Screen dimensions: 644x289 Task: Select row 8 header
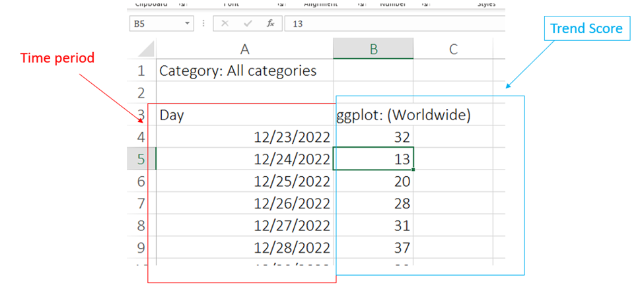coord(141,225)
